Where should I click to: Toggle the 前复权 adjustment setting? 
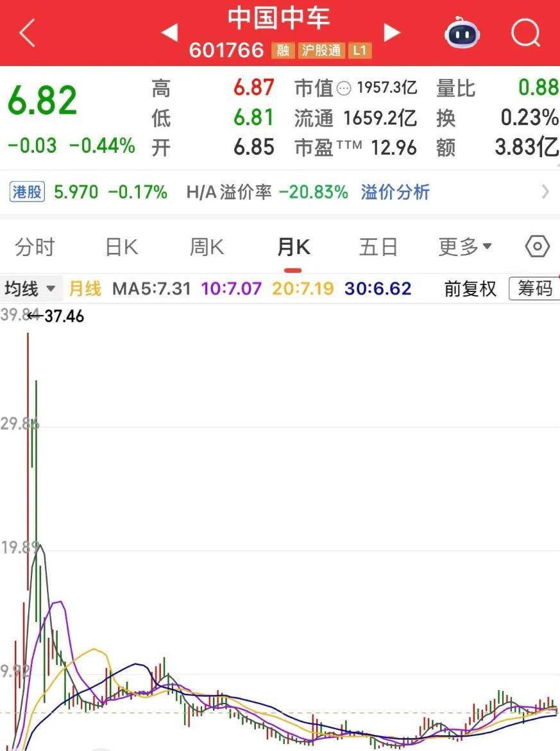pyautogui.click(x=470, y=289)
